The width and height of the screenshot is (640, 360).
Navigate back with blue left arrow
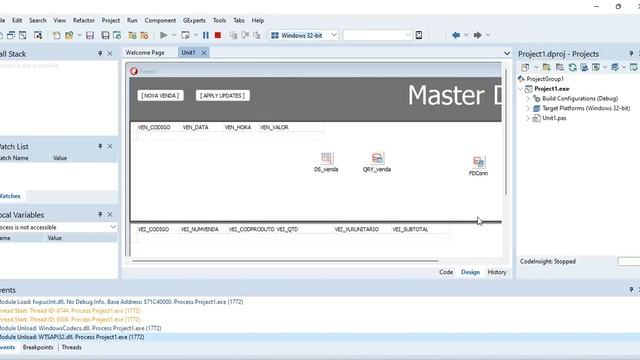click(x=456, y=36)
